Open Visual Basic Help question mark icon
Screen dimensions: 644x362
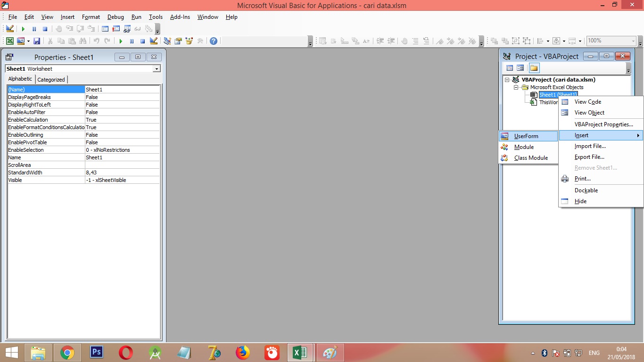click(x=214, y=41)
